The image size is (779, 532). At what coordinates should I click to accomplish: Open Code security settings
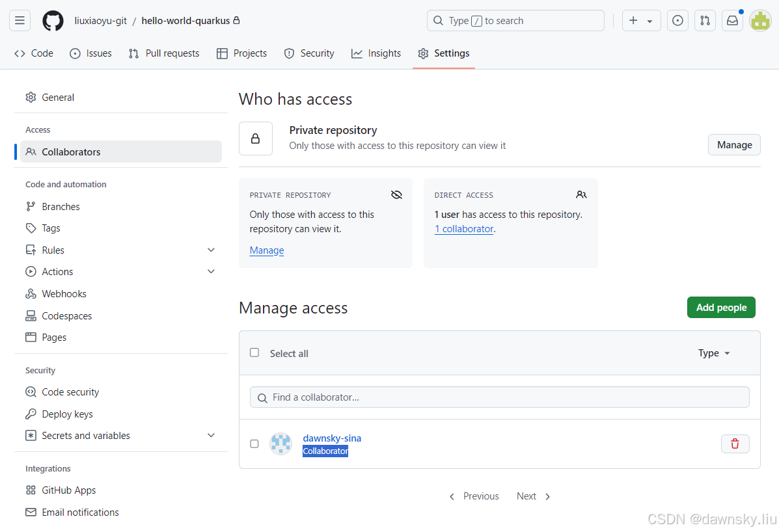point(121,392)
